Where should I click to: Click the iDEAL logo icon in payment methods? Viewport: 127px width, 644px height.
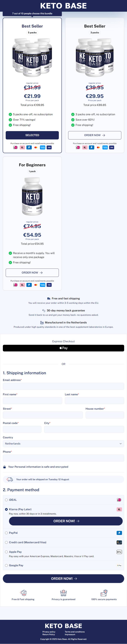coord(119,500)
